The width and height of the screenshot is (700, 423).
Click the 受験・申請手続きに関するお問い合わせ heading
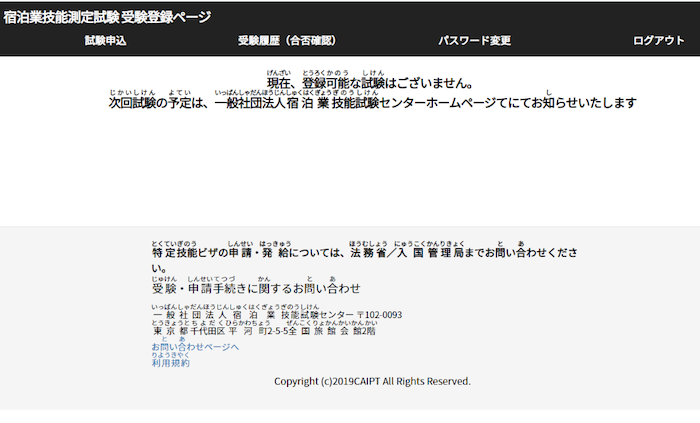point(256,289)
